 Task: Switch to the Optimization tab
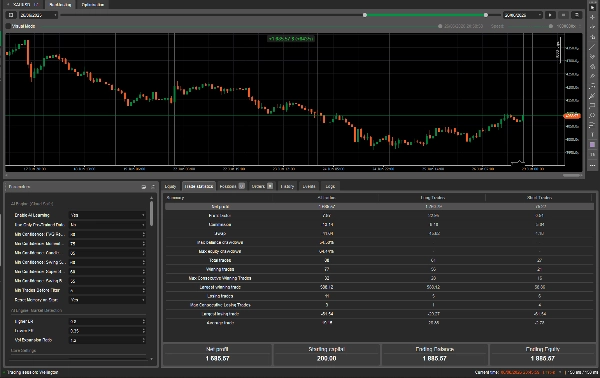coord(92,5)
